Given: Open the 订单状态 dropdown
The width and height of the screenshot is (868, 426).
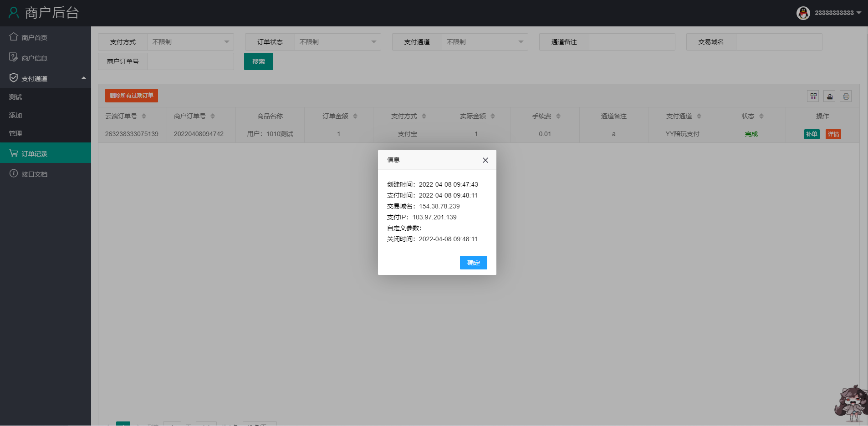Looking at the screenshot, I should (x=337, y=42).
